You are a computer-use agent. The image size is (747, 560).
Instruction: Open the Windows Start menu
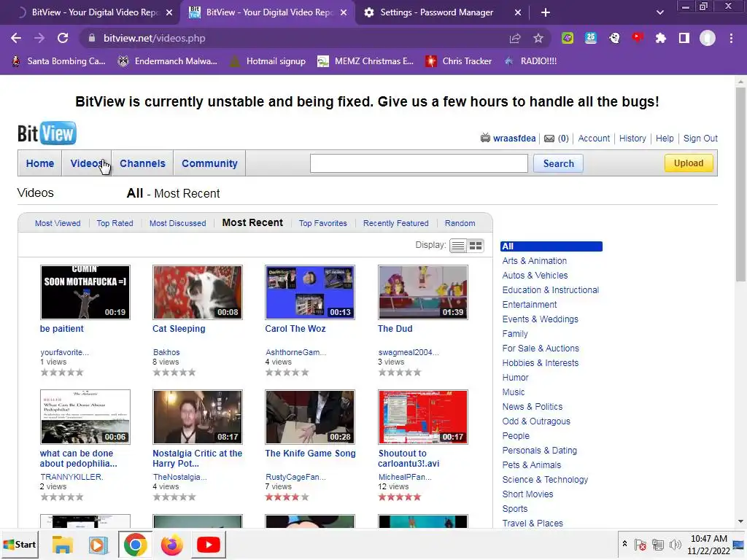tap(20, 545)
